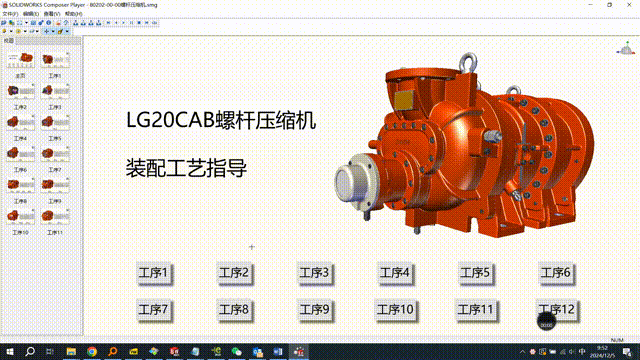
Task: Click the 工序3 button in viewport
Action: coord(314,273)
